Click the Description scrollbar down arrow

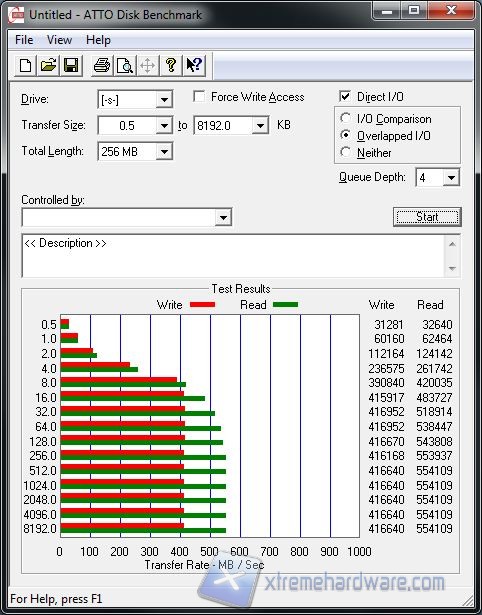tap(452, 268)
